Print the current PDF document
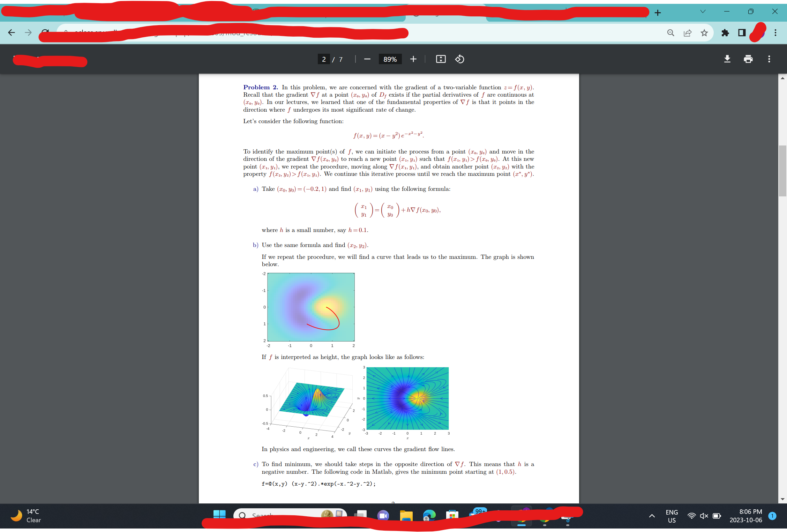 [x=748, y=59]
